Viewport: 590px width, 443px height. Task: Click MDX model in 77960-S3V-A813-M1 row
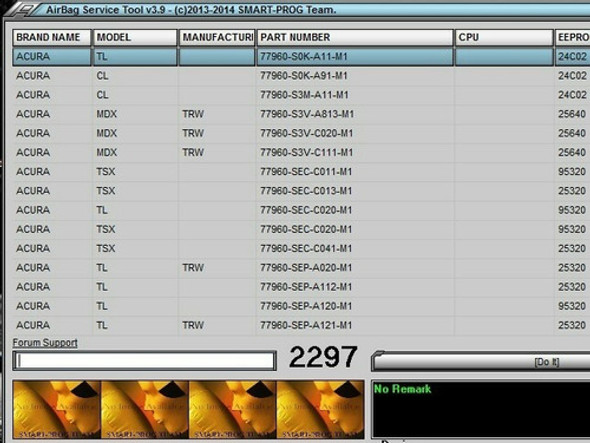point(106,114)
